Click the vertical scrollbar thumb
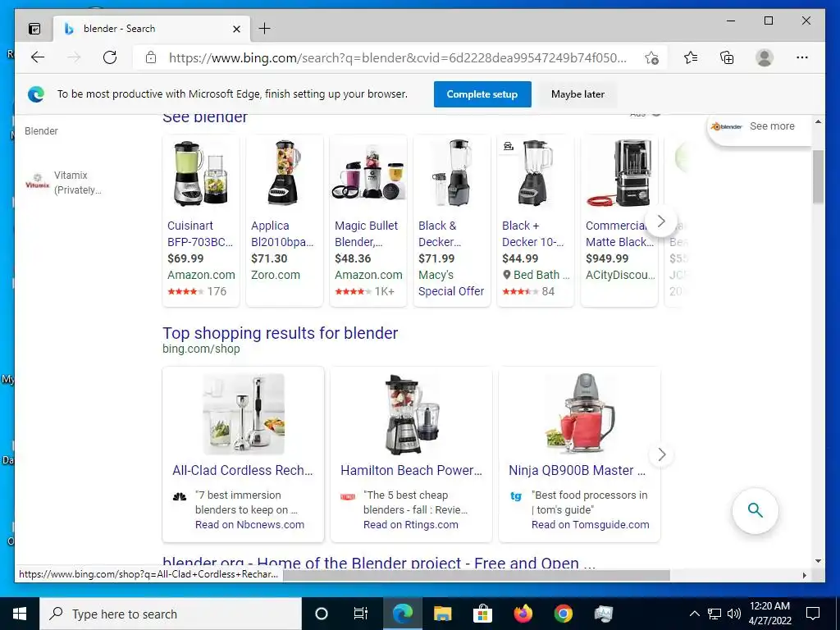The image size is (840, 630). [818, 177]
